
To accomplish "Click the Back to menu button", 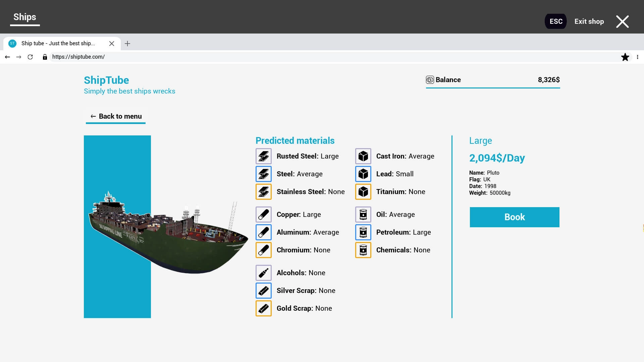I will (116, 116).
